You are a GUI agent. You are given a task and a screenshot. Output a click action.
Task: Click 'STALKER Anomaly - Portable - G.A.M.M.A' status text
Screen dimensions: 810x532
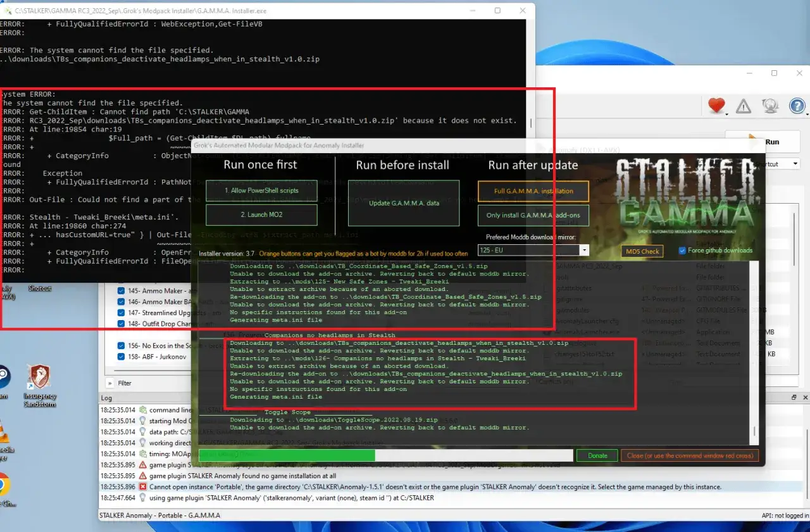(159, 516)
